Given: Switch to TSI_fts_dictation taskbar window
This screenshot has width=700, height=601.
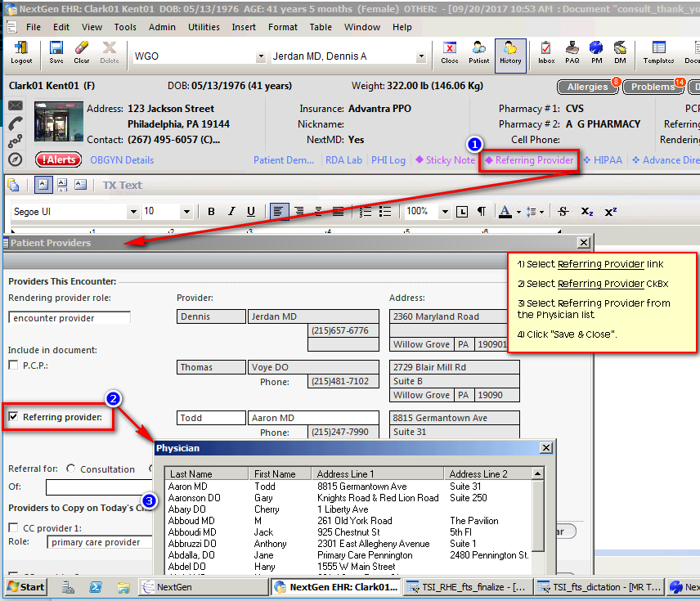Looking at the screenshot, I should (599, 587).
